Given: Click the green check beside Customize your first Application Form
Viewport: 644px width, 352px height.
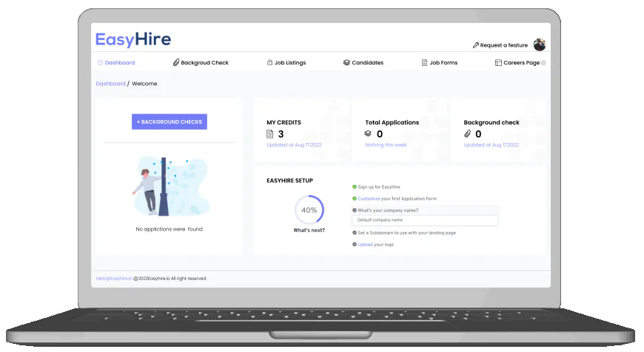Looking at the screenshot, I should 355,199.
